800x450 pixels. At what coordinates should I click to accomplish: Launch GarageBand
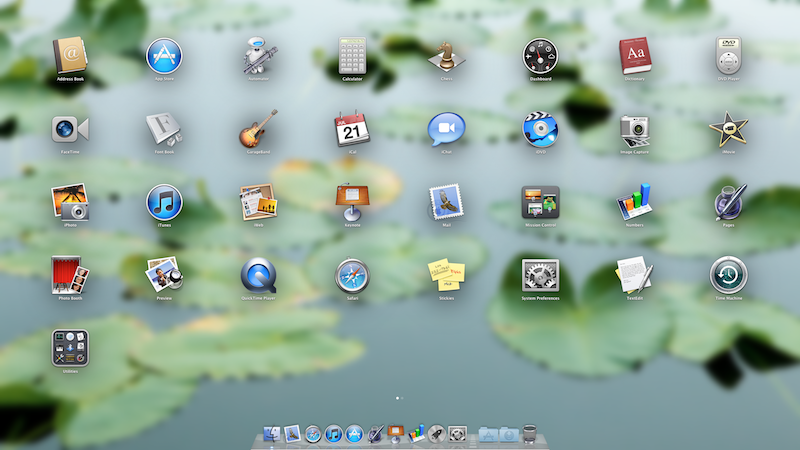259,129
